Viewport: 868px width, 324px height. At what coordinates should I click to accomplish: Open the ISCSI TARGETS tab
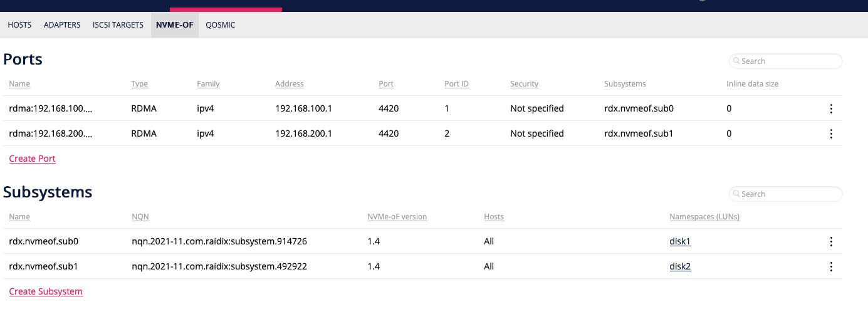[118, 25]
